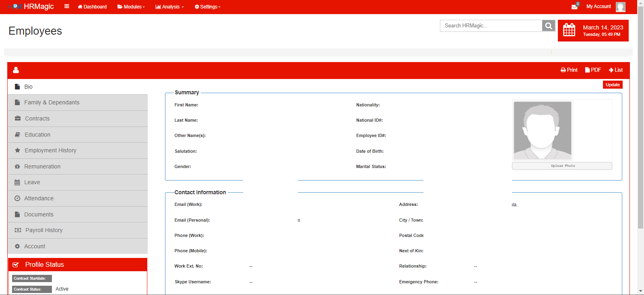Click the calendar icon beside the date
Viewport: 644px width, 295px height.
[569, 30]
